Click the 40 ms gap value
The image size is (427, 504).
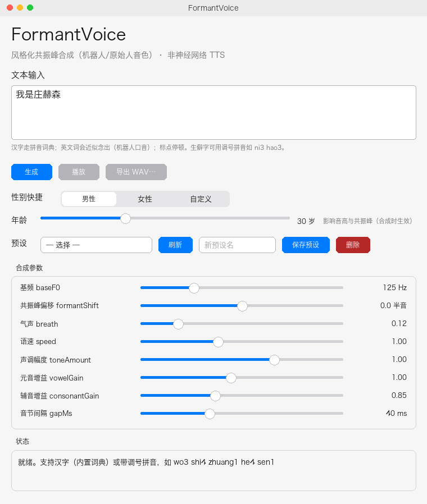coord(397,413)
